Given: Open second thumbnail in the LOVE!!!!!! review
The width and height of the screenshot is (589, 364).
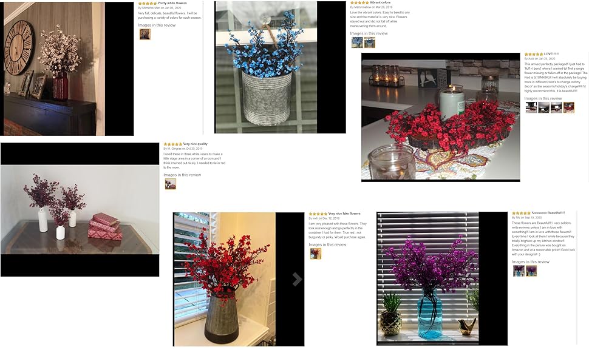Looking at the screenshot, I should pyautogui.click(x=544, y=107).
